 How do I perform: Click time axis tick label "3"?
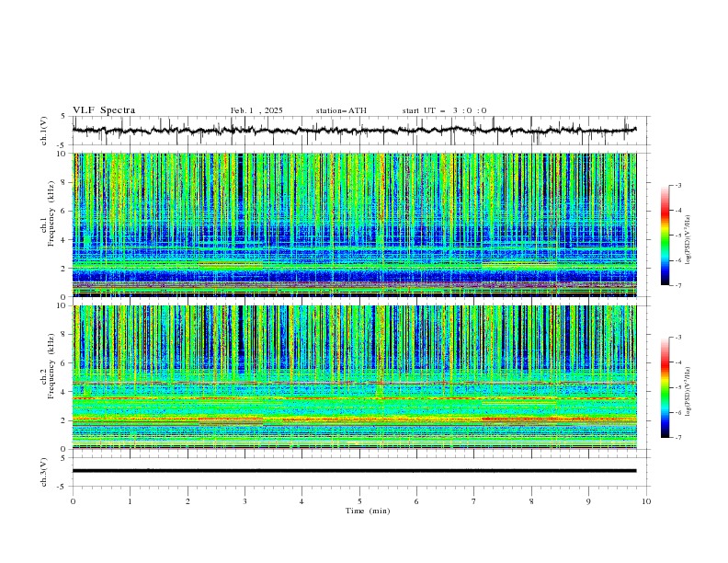pos(245,501)
